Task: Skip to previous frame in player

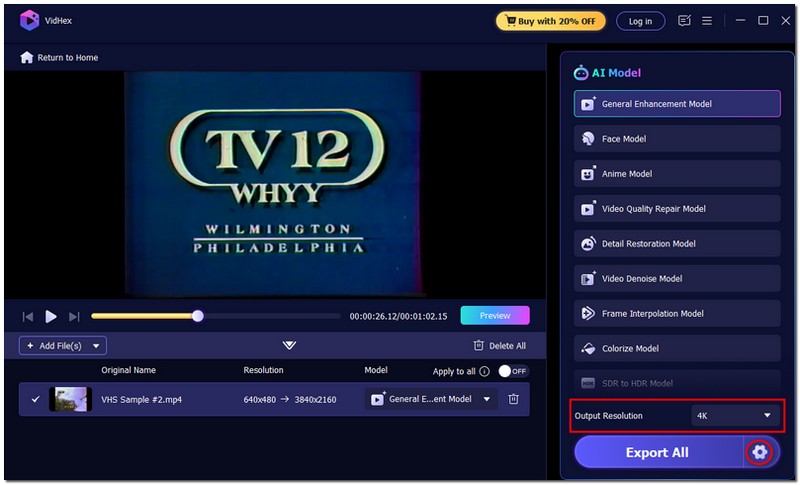Action: point(28,316)
